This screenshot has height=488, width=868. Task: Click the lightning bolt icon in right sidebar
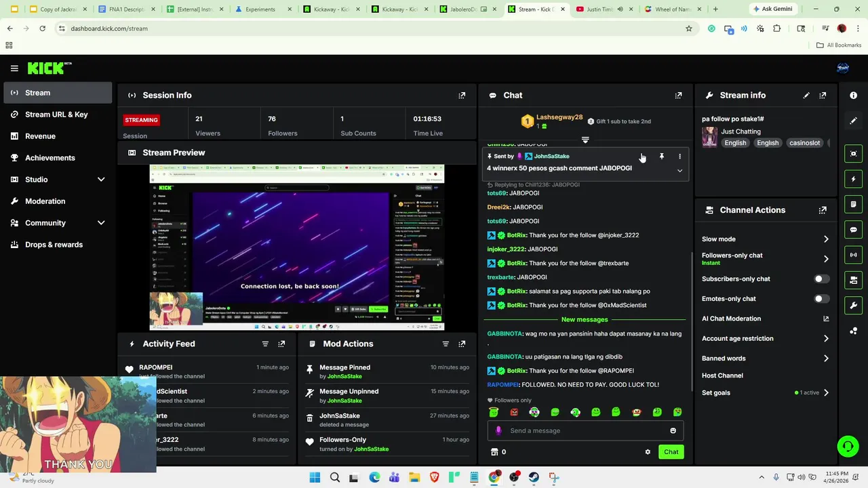point(853,179)
